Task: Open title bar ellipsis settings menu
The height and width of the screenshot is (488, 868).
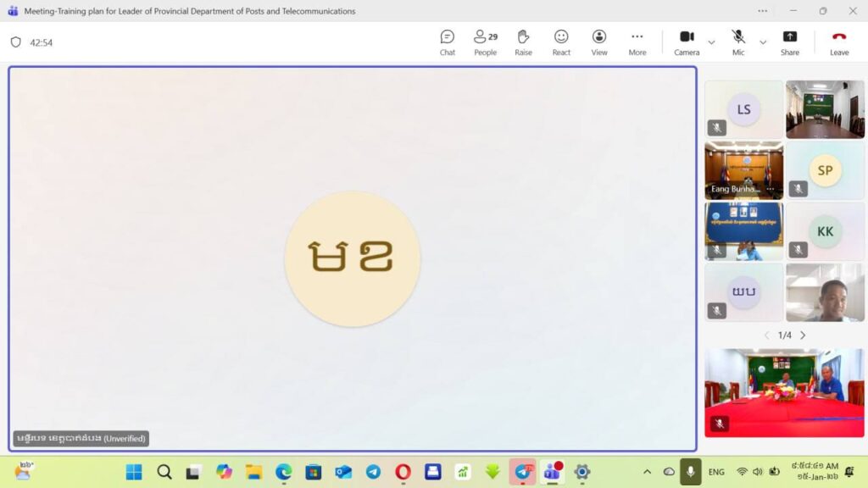Action: pyautogui.click(x=763, y=11)
